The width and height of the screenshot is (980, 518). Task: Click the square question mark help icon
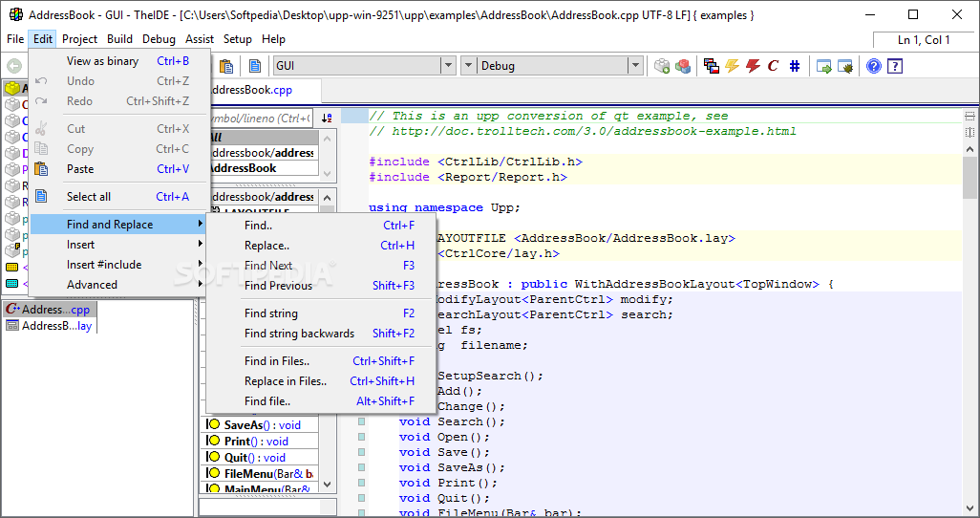click(895, 66)
